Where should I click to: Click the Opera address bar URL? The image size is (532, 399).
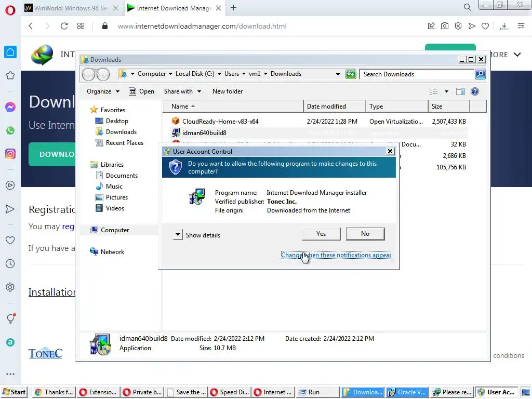pyautogui.click(x=202, y=26)
